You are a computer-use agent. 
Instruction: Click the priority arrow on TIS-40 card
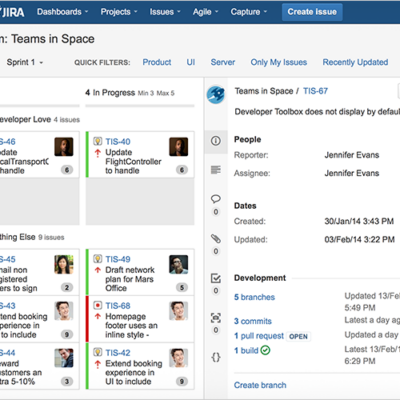[98, 153]
